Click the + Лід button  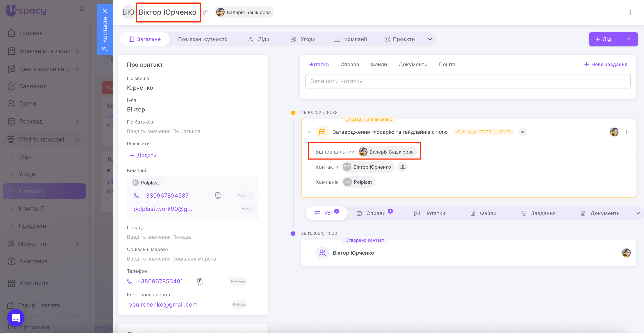tap(604, 39)
